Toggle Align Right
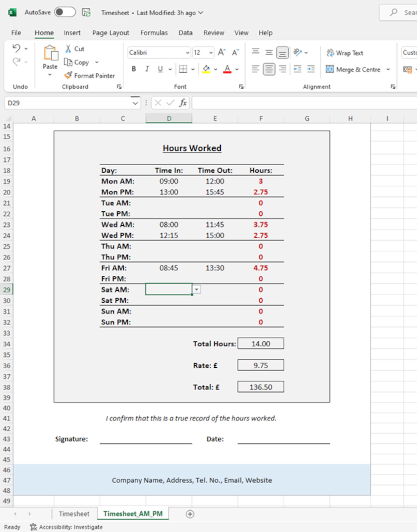 point(283,69)
